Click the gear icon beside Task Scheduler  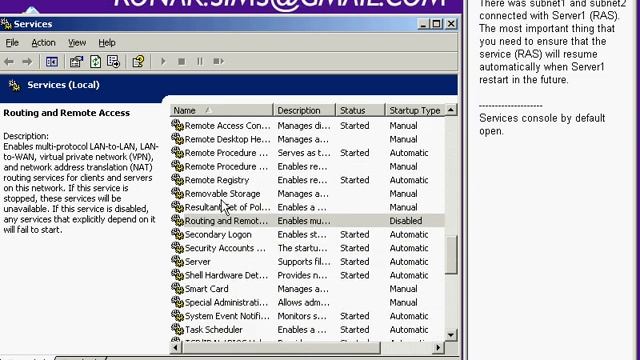click(x=177, y=329)
